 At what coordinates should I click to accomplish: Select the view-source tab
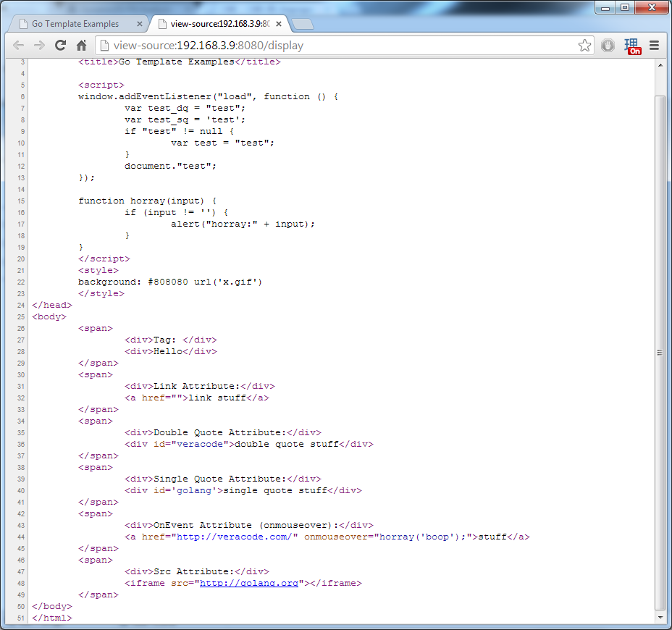[x=220, y=24]
